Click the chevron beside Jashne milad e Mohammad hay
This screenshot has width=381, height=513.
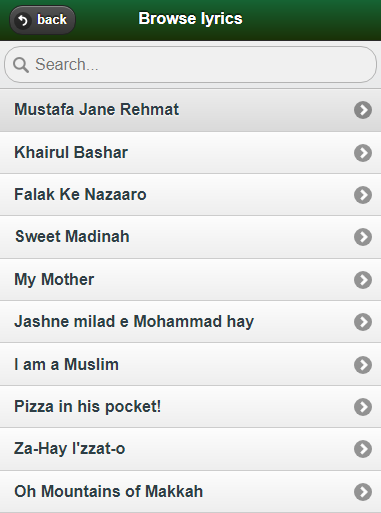[x=363, y=322]
